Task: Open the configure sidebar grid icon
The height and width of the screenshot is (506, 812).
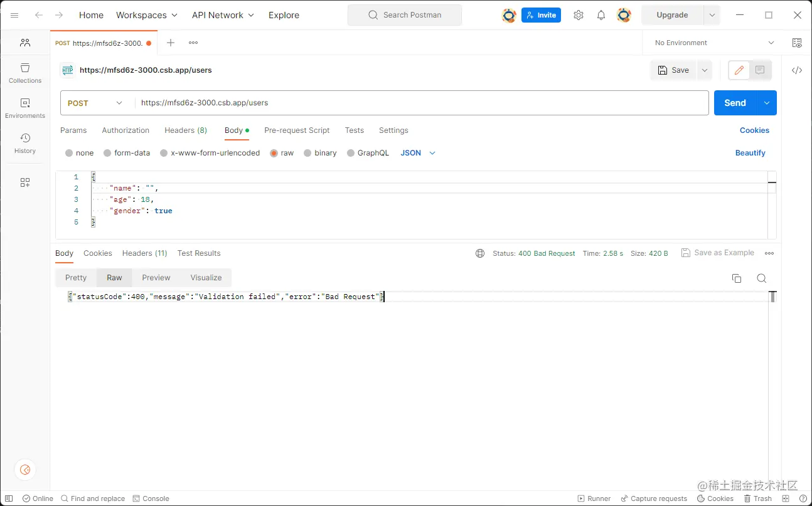Action: pyautogui.click(x=25, y=182)
